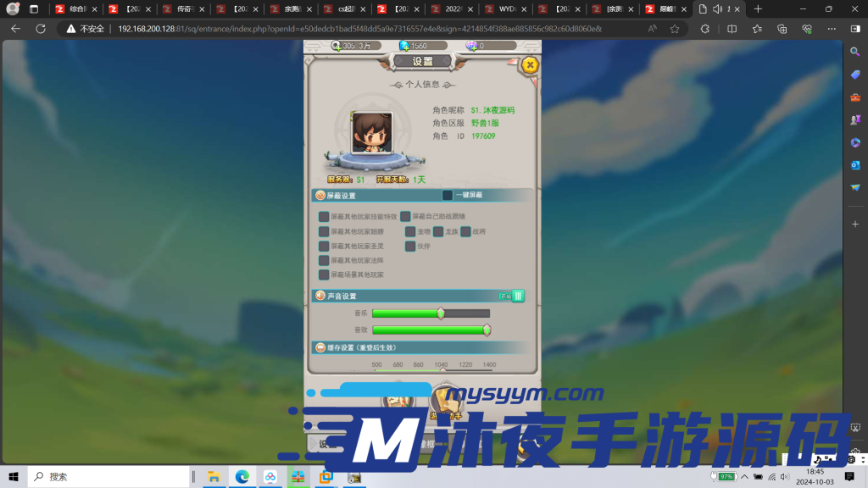Open site info via the 不安全 indicator

pos(83,28)
